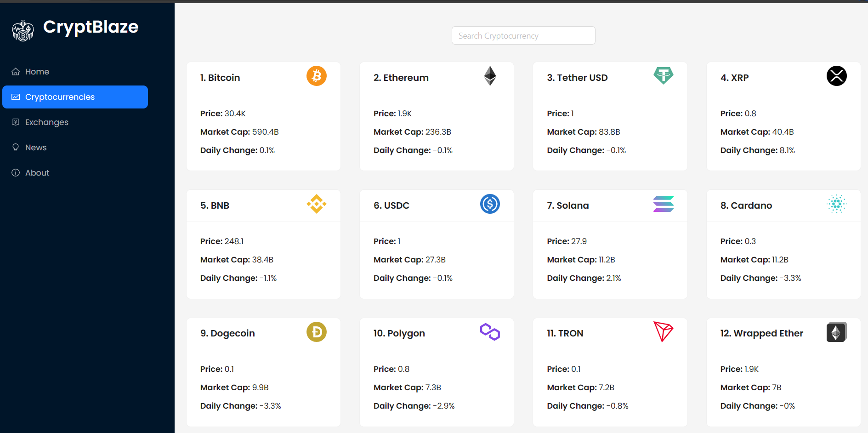Open the News section

(75, 148)
